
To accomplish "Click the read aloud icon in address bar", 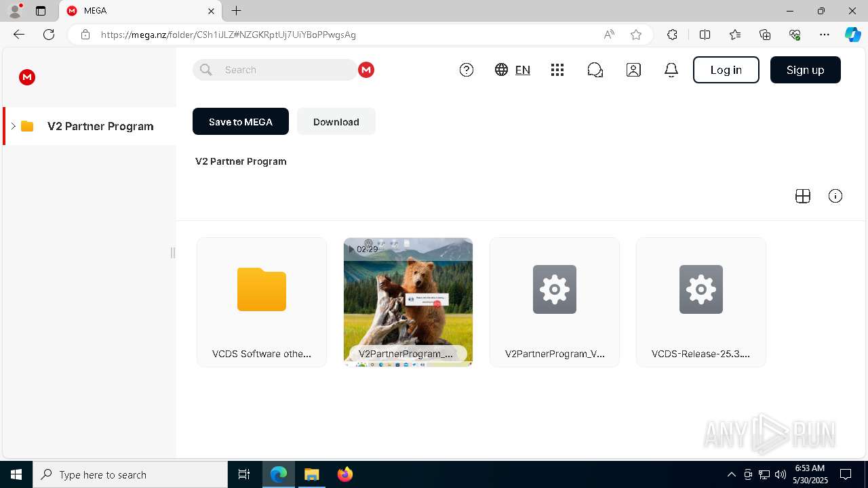I will [609, 35].
